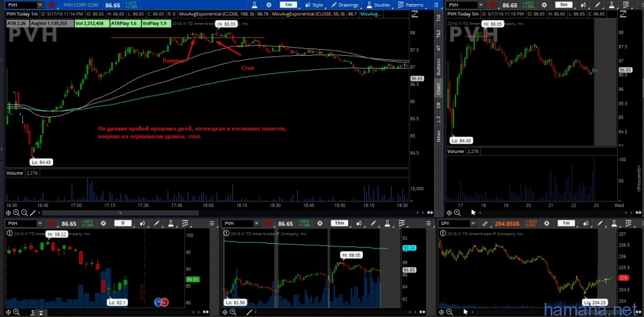Open chart settings gear in main 1m chart
The width and height of the screenshot is (644, 317).
[268, 5]
